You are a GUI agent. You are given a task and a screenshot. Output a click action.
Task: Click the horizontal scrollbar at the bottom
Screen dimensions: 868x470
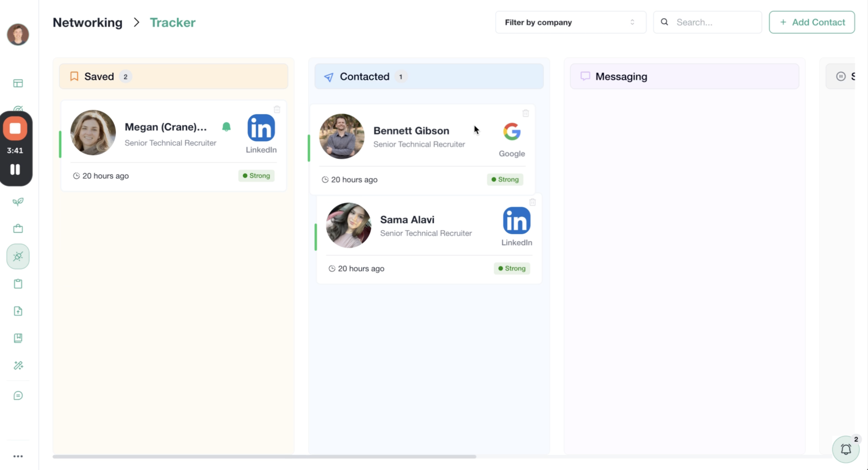tap(264, 456)
